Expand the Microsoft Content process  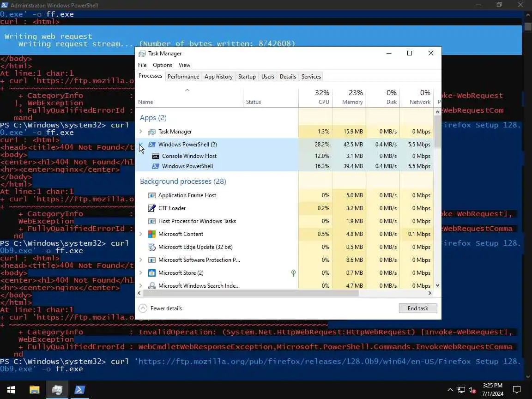[141, 234]
